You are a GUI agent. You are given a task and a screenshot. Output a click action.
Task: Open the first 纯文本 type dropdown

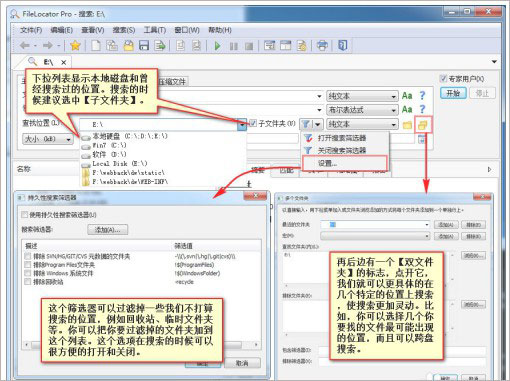[362, 96]
